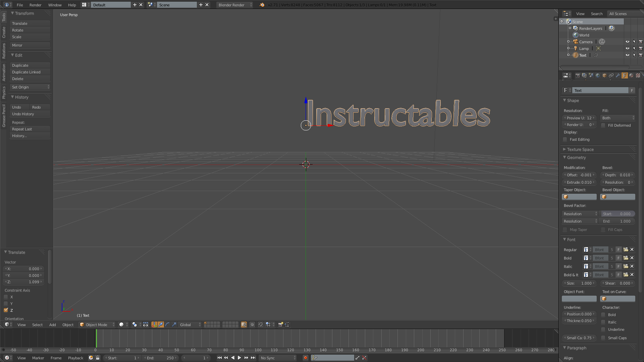This screenshot has width=644, height=362.
Task: Select the Material properties tab
Action: 631,75
